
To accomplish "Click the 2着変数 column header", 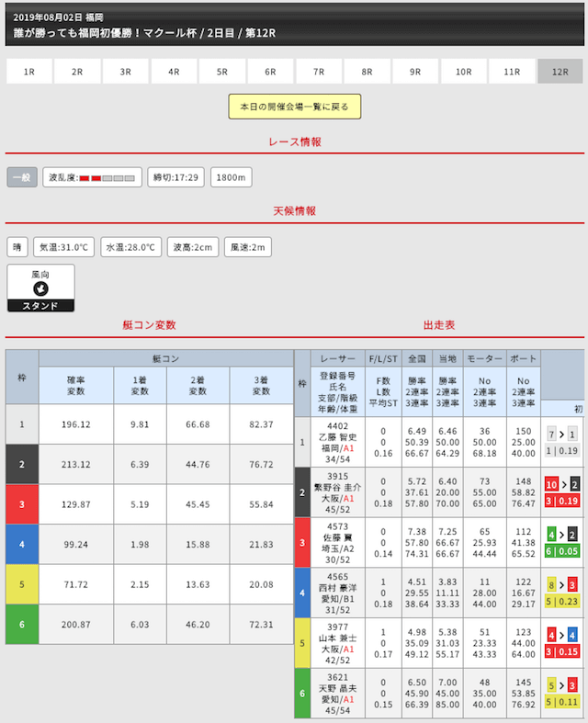I will pyautogui.click(x=198, y=386).
